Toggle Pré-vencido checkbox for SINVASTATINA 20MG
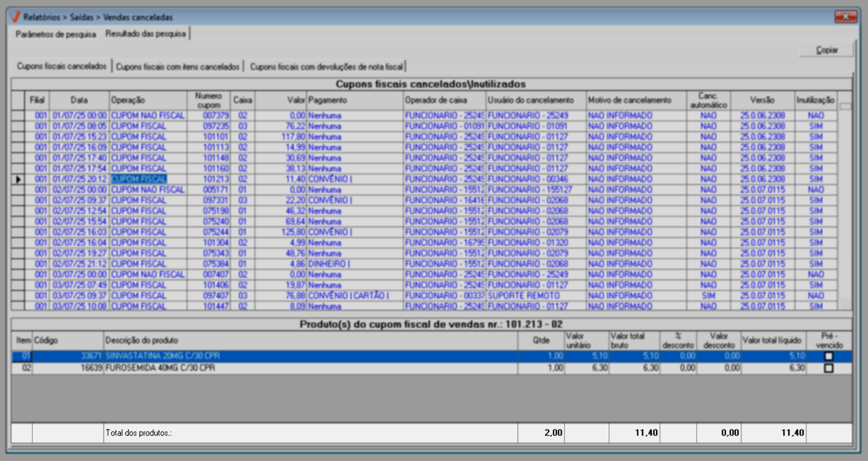This screenshot has height=461, width=868. tap(828, 356)
